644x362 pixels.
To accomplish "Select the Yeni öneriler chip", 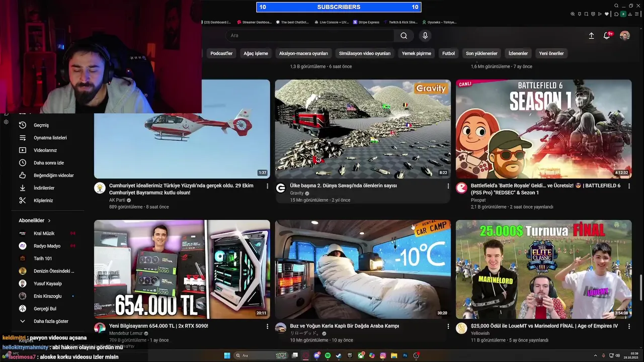I will click(x=551, y=53).
